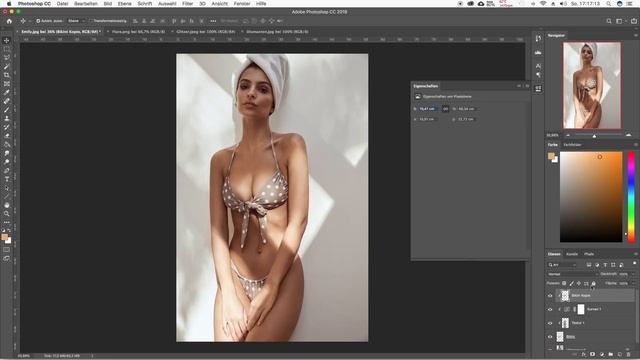Click the Home icon in the options bar
640x360 pixels.
(9, 21)
